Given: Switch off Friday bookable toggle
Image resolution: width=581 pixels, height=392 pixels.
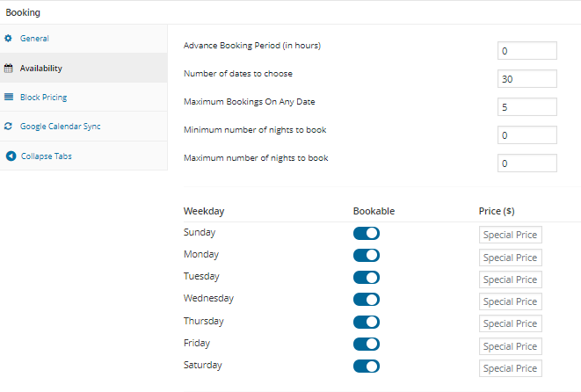Looking at the screenshot, I should coord(366,344).
